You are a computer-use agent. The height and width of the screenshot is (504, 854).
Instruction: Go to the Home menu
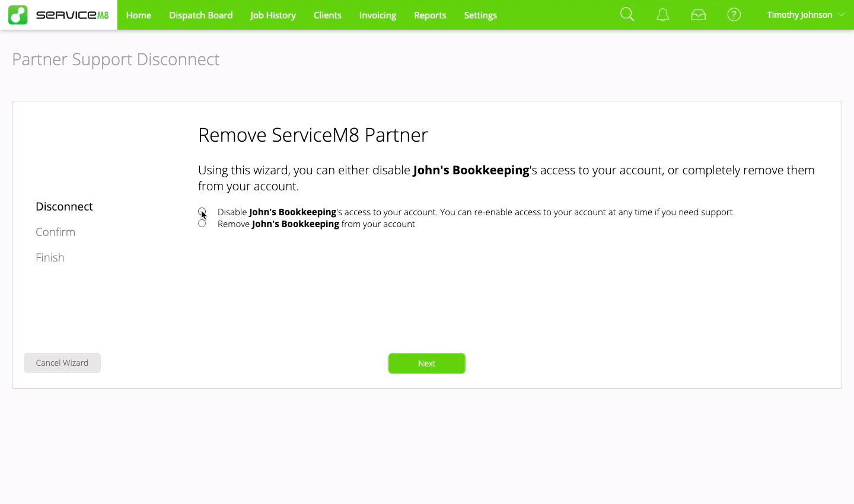point(138,15)
